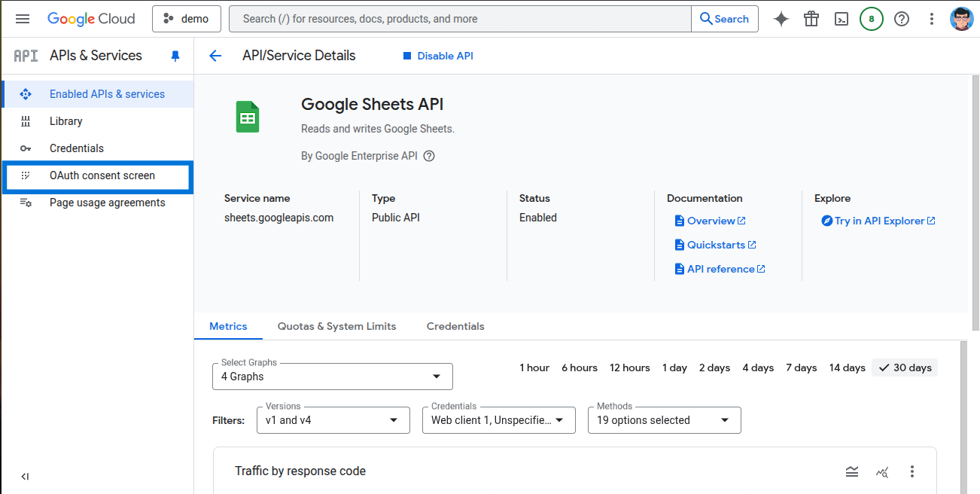
Task: Open the three-dot settings menu in header
Action: tap(932, 19)
